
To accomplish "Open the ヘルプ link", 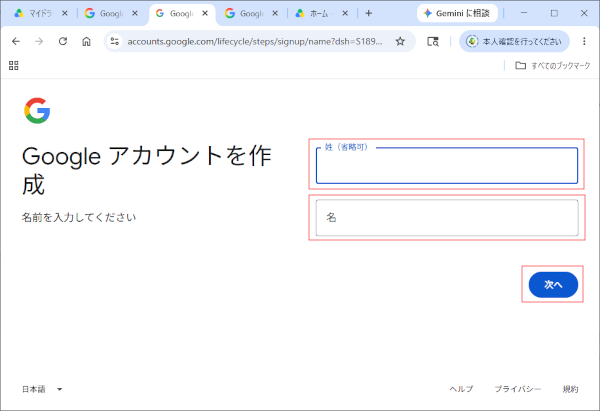I will click(461, 389).
